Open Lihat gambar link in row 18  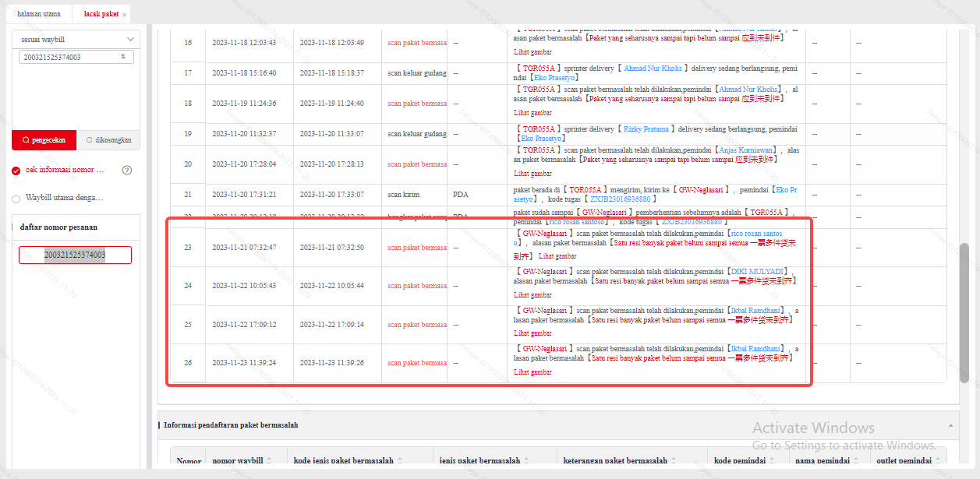532,113
